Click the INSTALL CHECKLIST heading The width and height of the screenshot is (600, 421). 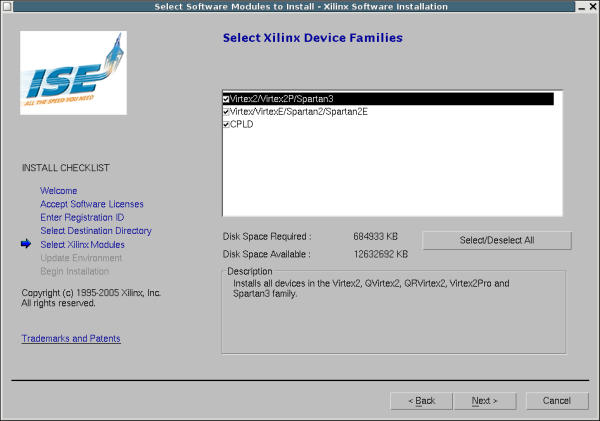[65, 168]
